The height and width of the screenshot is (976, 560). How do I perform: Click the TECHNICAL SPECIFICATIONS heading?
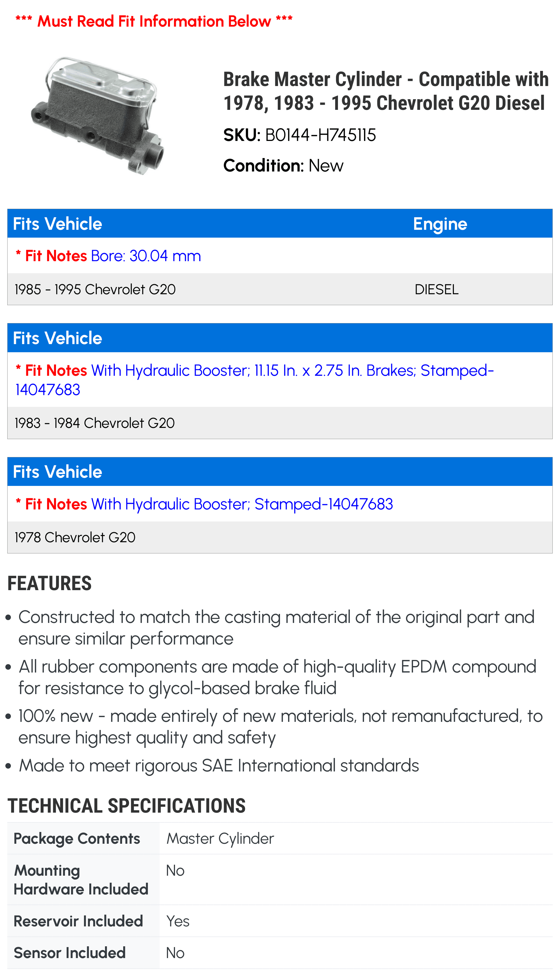(x=127, y=806)
